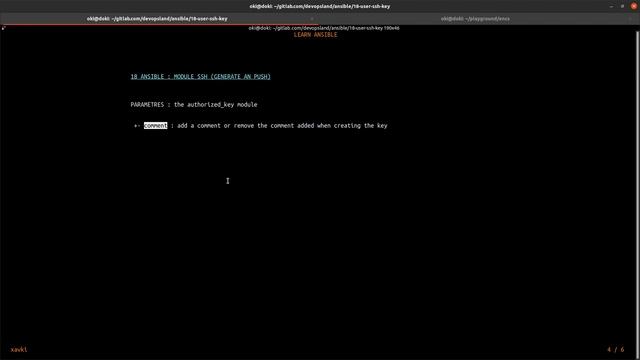Close the 18-user-ssh-key tab with its x
The height and width of the screenshot is (360, 640).
(312, 19)
